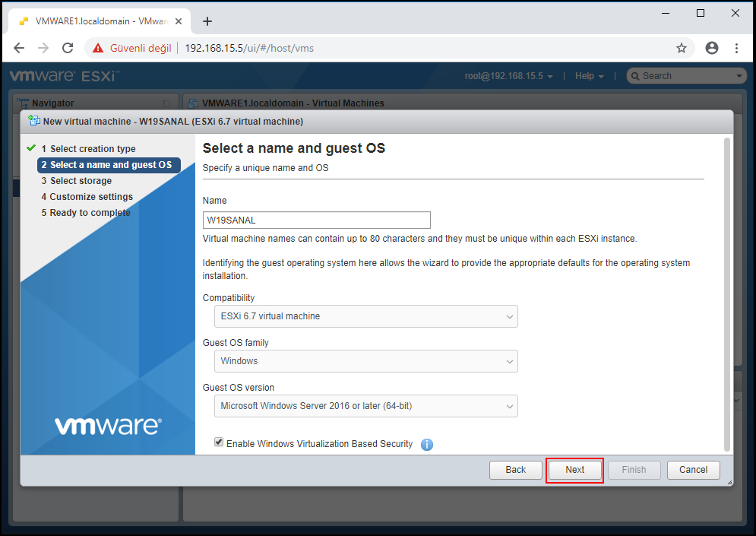Click the Navigator panel title
Screen dimensions: 756x536
[53, 103]
